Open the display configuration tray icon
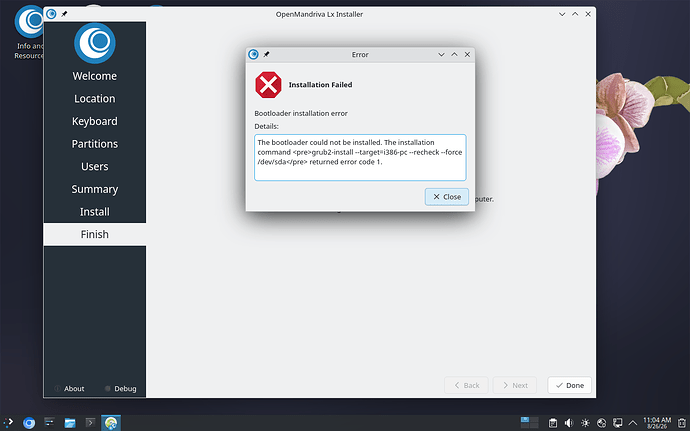Screen dimensions: 690x431 pyautogui.click(x=617, y=423)
